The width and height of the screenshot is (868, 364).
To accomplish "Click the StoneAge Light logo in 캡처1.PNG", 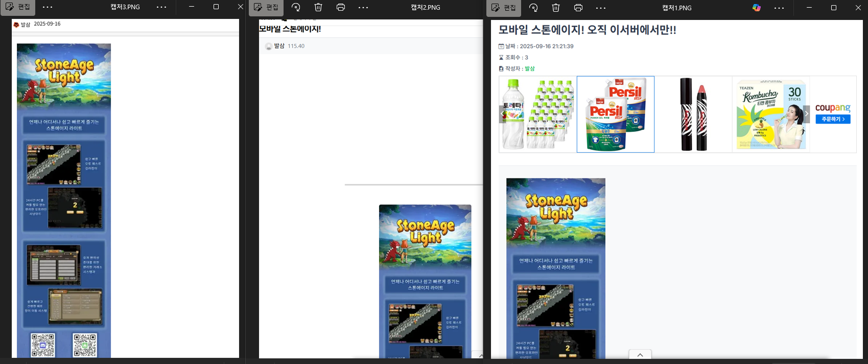I will 556,208.
